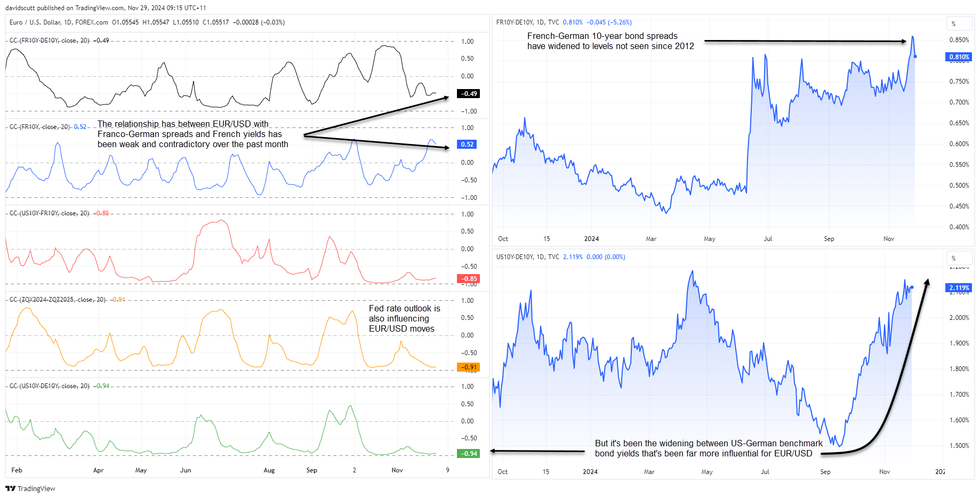Click the -0.045 (-5.26%) change value
The width and height of the screenshot is (980, 498).
pyautogui.click(x=609, y=22)
